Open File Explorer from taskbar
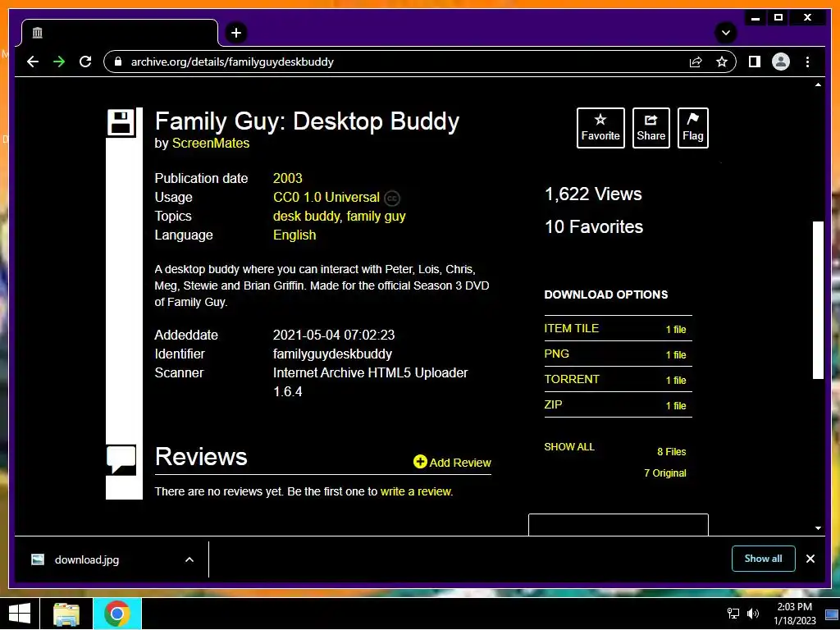 pos(66,614)
